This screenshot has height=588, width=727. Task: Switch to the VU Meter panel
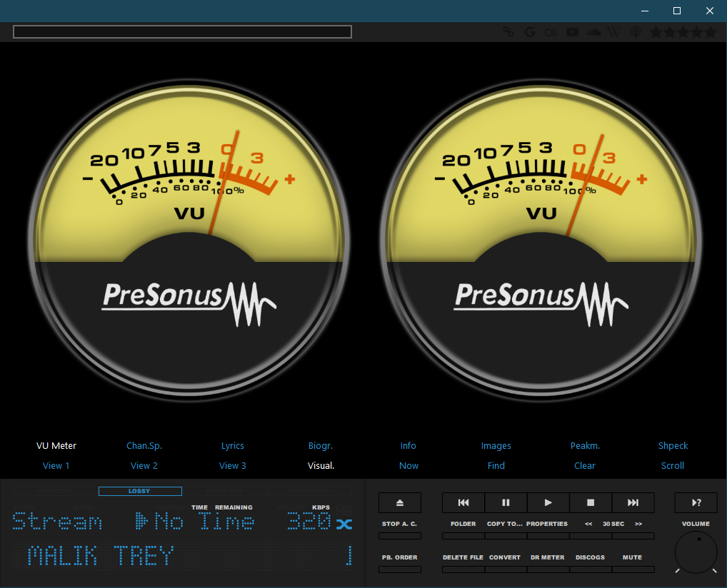pos(56,446)
